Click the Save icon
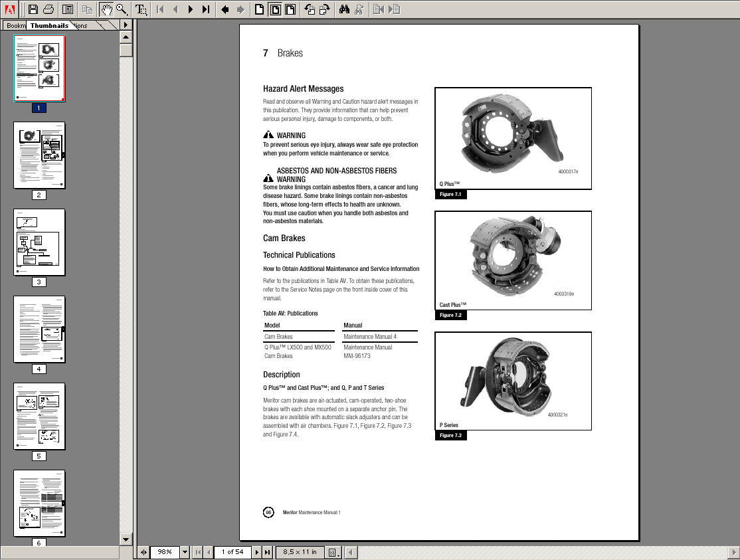The image size is (740, 560). [33, 9]
